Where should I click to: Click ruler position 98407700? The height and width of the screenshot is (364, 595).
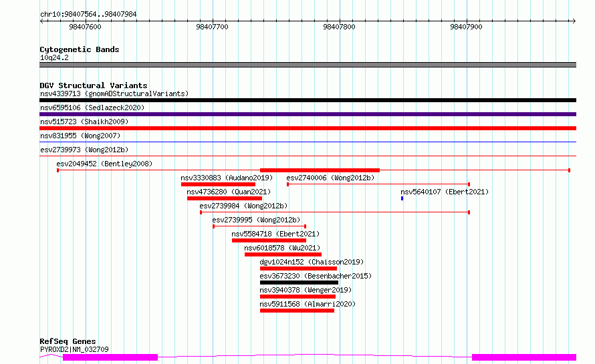point(212,27)
